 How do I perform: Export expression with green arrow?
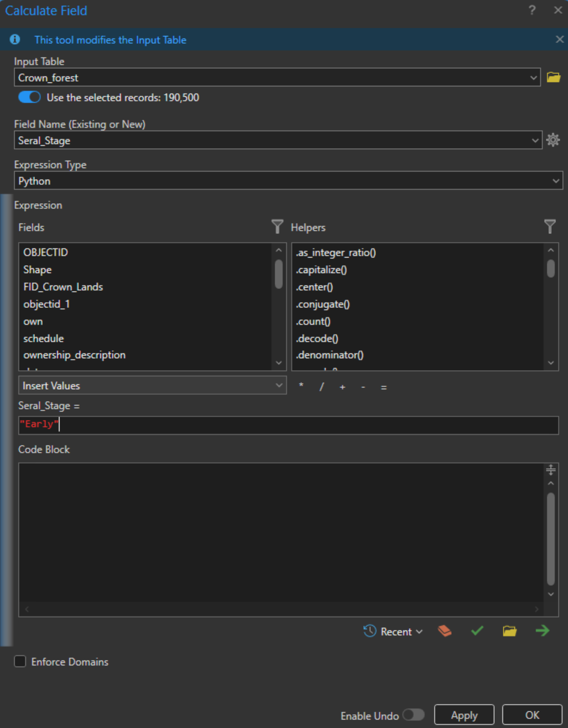click(x=542, y=631)
